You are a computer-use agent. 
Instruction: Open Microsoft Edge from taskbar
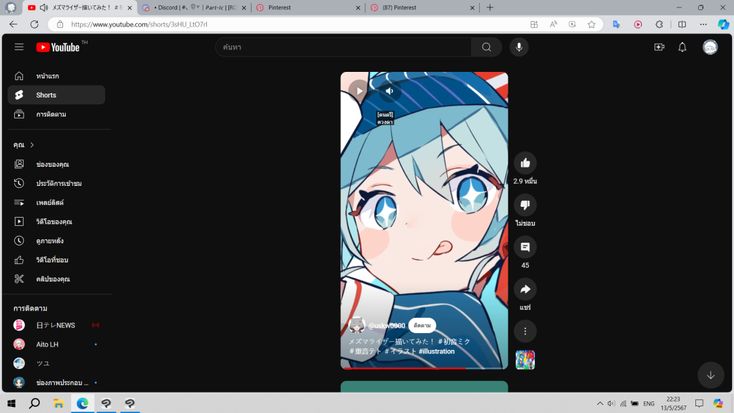(x=82, y=403)
